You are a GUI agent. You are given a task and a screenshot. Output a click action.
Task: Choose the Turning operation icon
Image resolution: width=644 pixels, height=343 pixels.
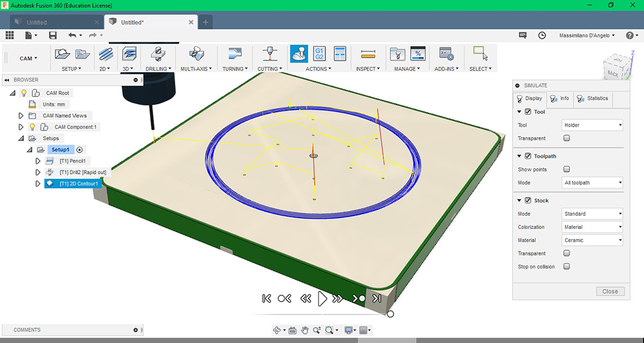tap(235, 54)
